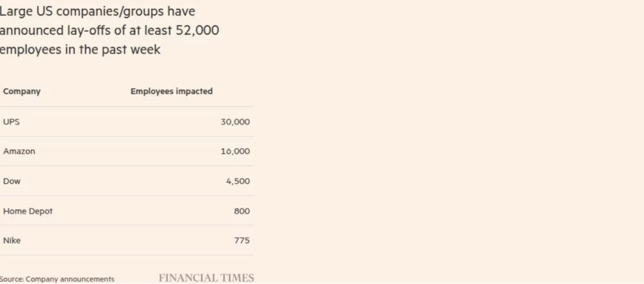Click the Dow company row label
The image size is (644, 284).
(x=11, y=181)
